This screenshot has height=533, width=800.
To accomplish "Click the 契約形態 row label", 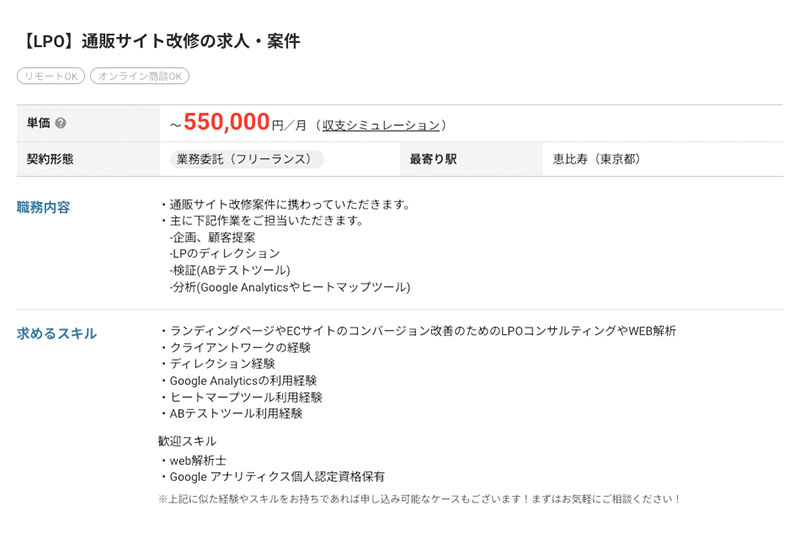I will (50, 159).
